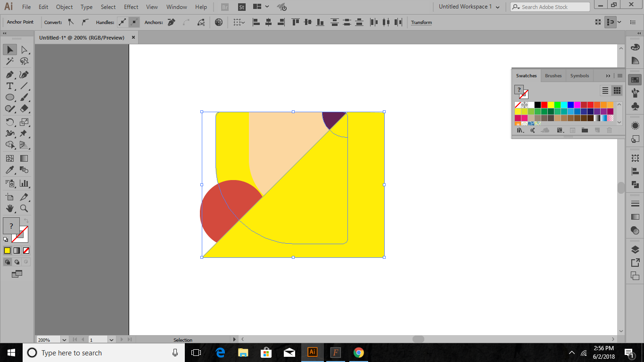Screen dimensions: 644x362
Task: Open the Layers panel from dock
Action: pos(635,250)
